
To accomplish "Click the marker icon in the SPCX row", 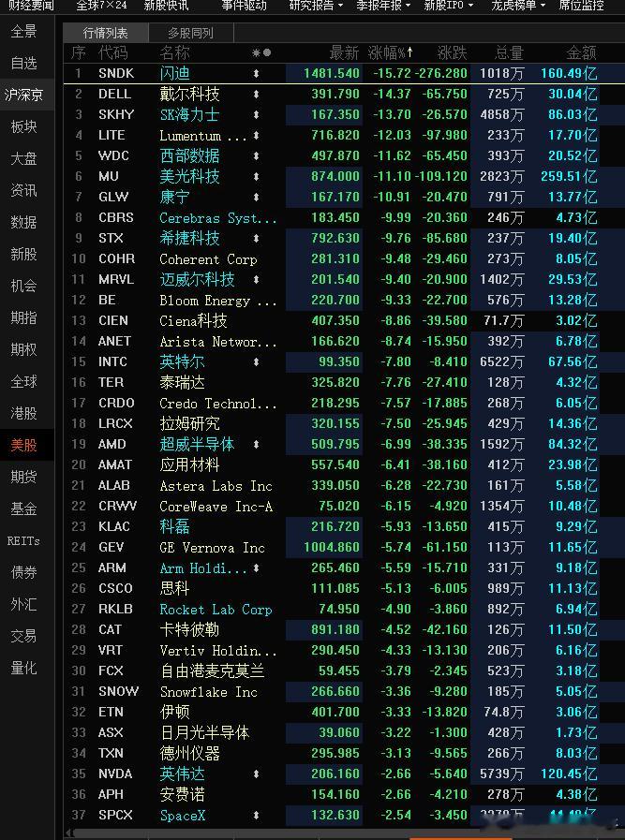I will click(256, 815).
